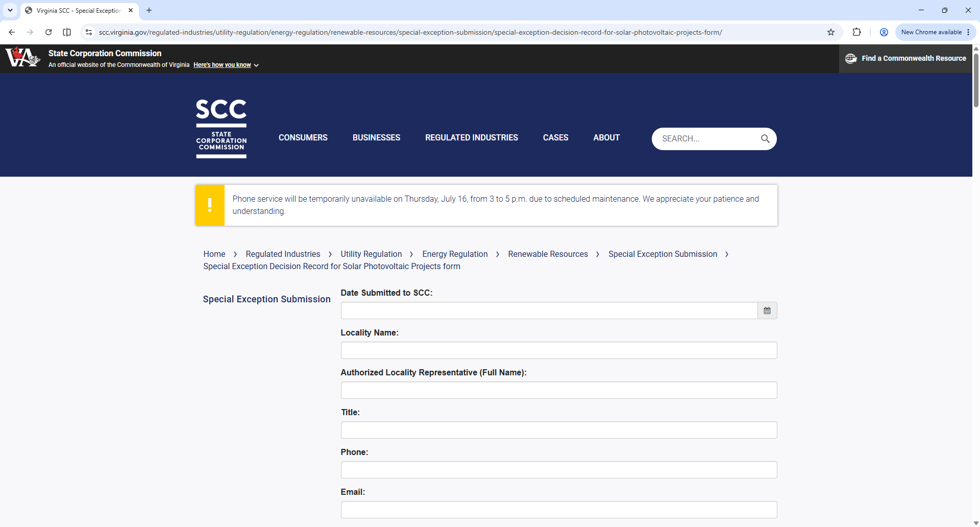Screen dimensions: 980x527
Task: Click Special Exception Decision Record breadcrumb link
Action: coord(332,266)
